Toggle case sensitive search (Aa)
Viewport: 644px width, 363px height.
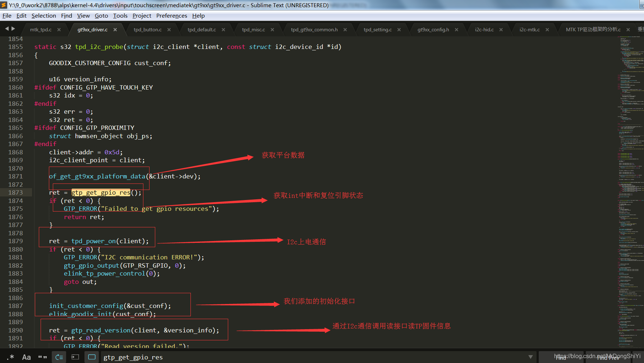pos(26,357)
